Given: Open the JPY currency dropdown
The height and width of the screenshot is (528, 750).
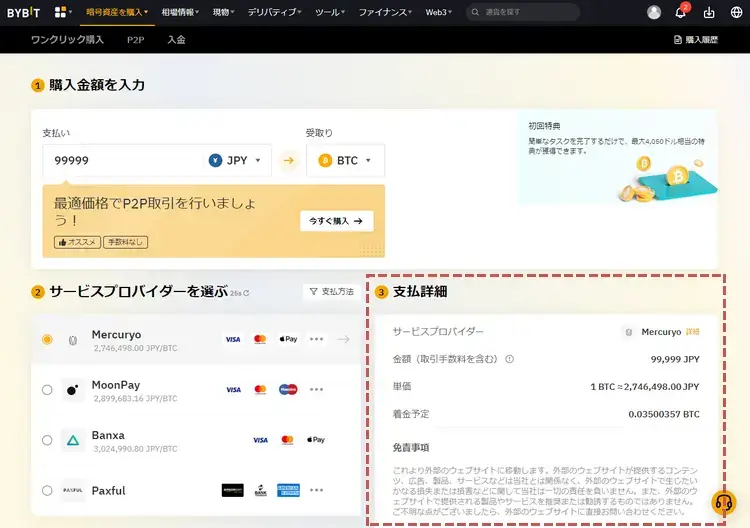Looking at the screenshot, I should click(235, 161).
